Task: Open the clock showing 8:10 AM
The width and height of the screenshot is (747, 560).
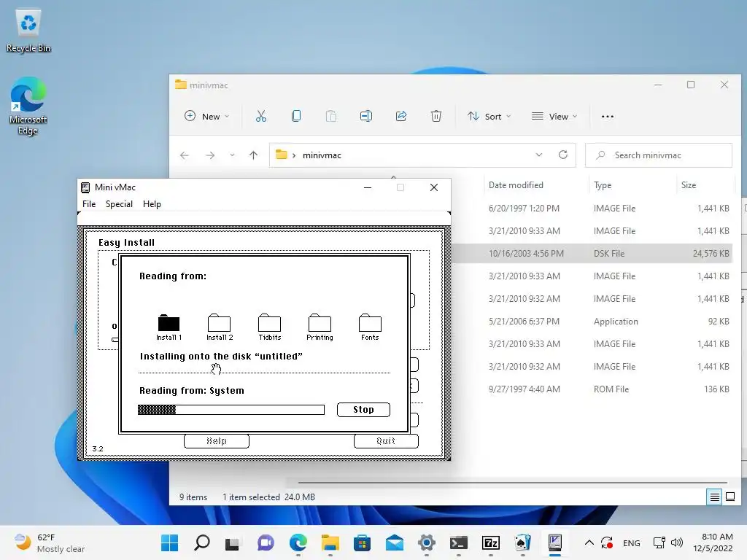Action: click(713, 542)
